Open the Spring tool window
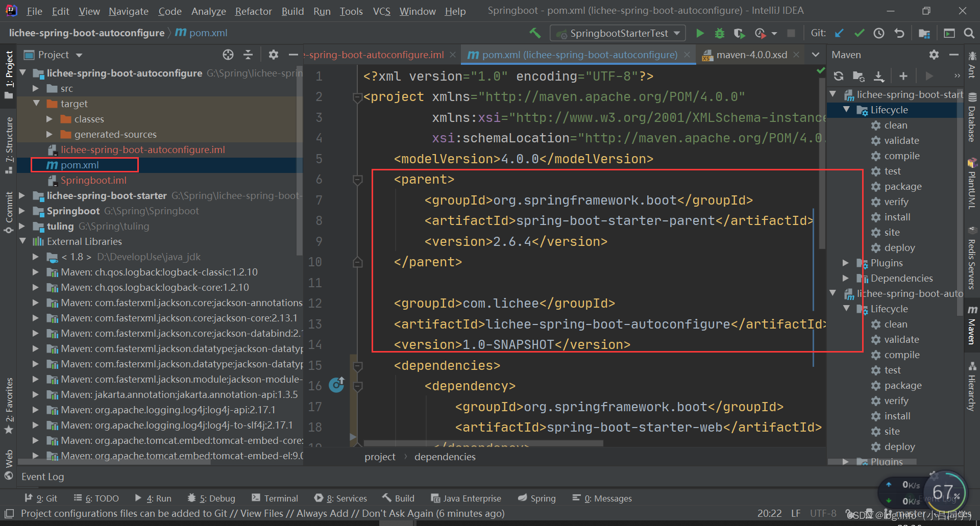This screenshot has height=526, width=980. click(x=537, y=498)
